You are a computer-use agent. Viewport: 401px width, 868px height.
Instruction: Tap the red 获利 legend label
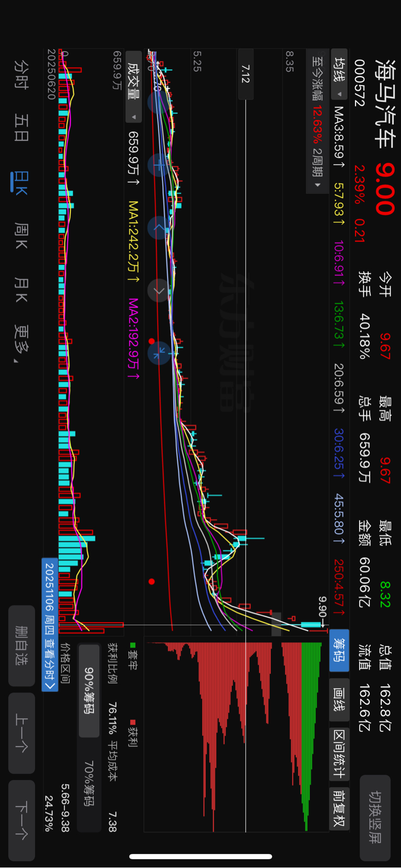(x=133, y=733)
